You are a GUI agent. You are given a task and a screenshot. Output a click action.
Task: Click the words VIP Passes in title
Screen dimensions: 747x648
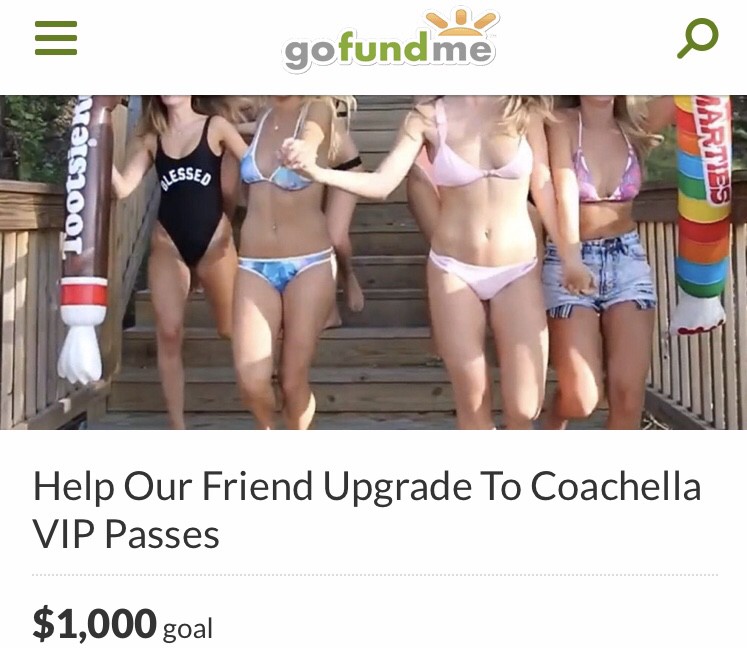(x=126, y=534)
